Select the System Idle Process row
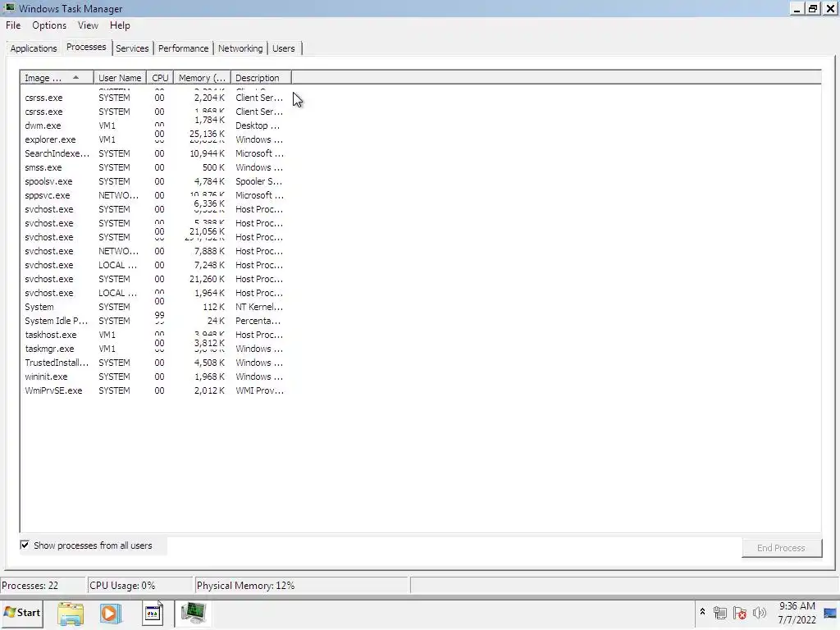The height and width of the screenshot is (630, 840). (154, 321)
